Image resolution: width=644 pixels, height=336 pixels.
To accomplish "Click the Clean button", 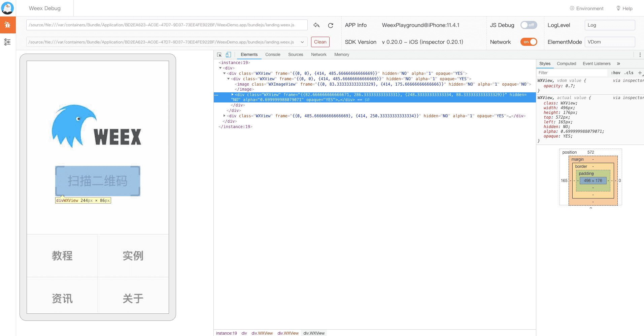I will click(320, 42).
